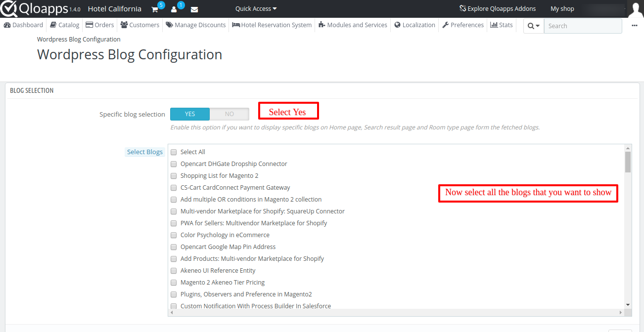Set Specific blog selection to NO
Screen dimensions: 644x332
pos(230,114)
